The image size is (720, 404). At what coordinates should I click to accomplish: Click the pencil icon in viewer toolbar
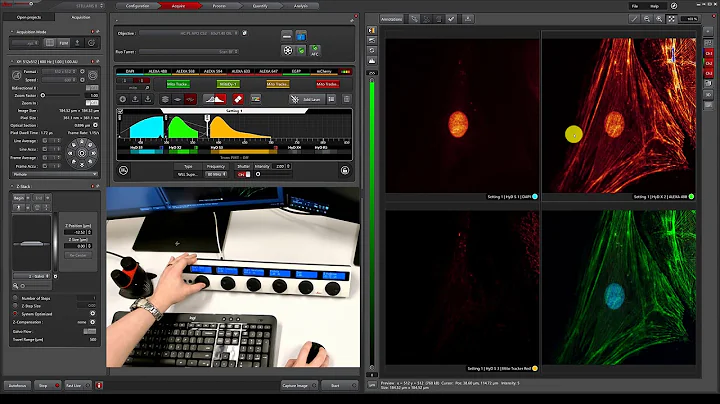(634, 19)
